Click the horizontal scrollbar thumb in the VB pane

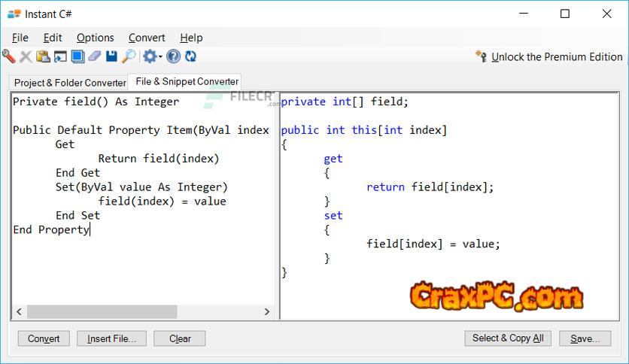click(x=102, y=311)
